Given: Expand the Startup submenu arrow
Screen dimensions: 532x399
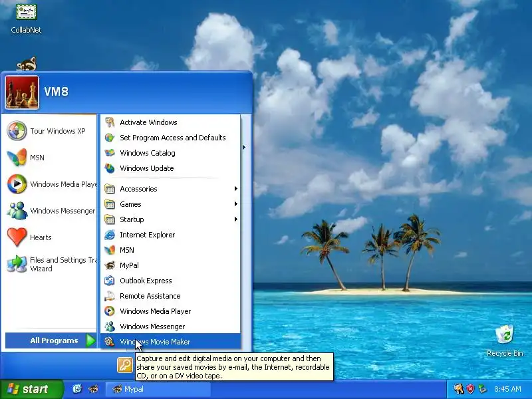Looking at the screenshot, I should (x=236, y=219).
